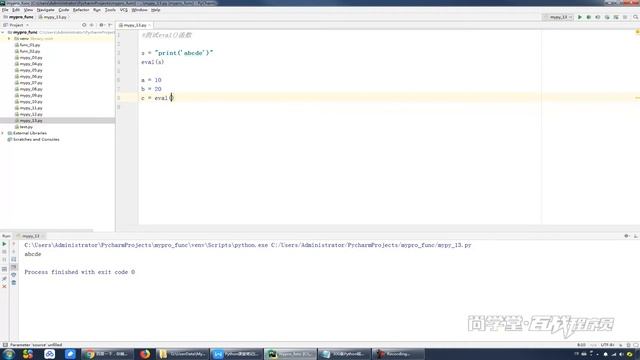Select func_02.py in project tree
The width and height of the screenshot is (640, 360).
point(29,51)
